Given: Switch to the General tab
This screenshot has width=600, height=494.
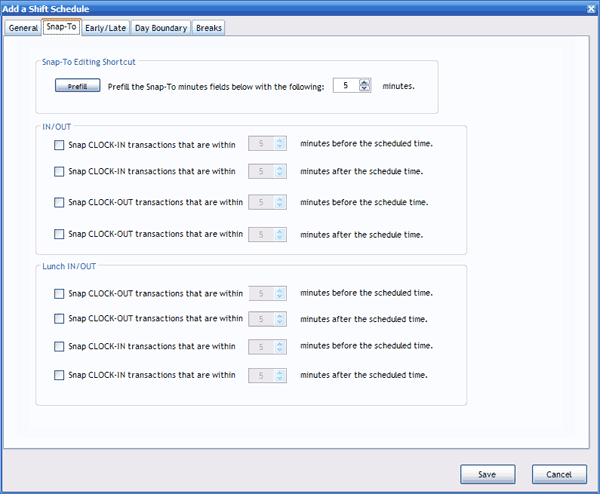Looking at the screenshot, I should [23, 28].
